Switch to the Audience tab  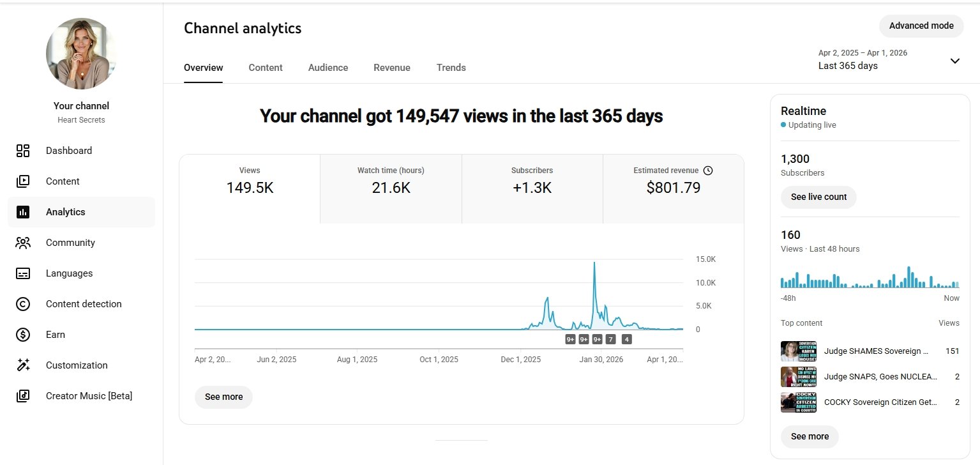(x=328, y=68)
